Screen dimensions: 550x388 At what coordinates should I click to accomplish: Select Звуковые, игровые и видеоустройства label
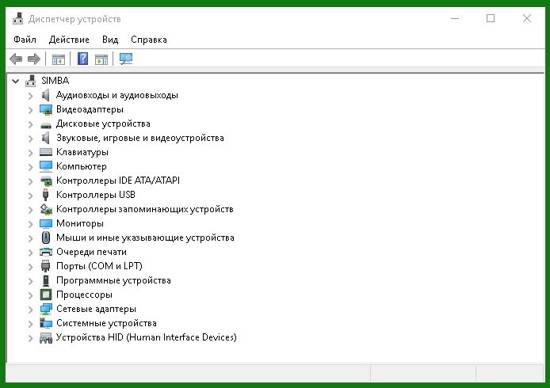pos(140,138)
